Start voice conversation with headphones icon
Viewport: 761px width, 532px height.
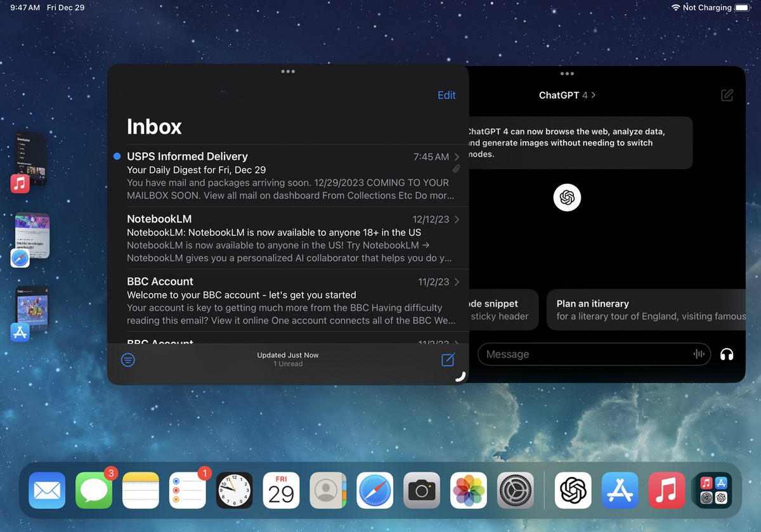tap(727, 354)
